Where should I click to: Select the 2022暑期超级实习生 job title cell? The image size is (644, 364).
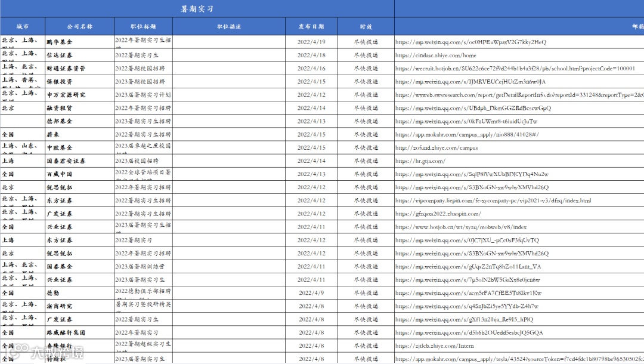pos(143,346)
